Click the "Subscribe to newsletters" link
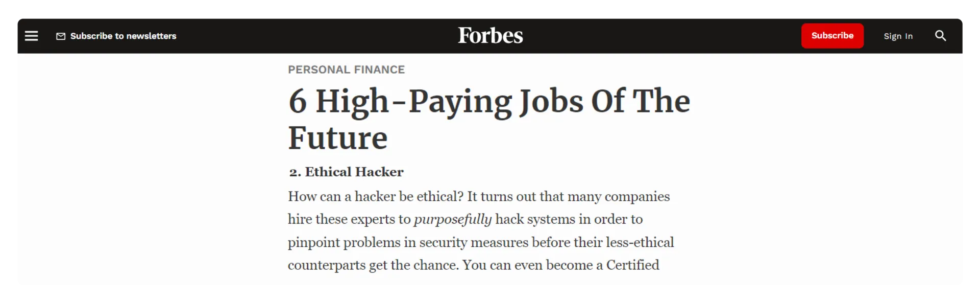 pyautogui.click(x=123, y=36)
